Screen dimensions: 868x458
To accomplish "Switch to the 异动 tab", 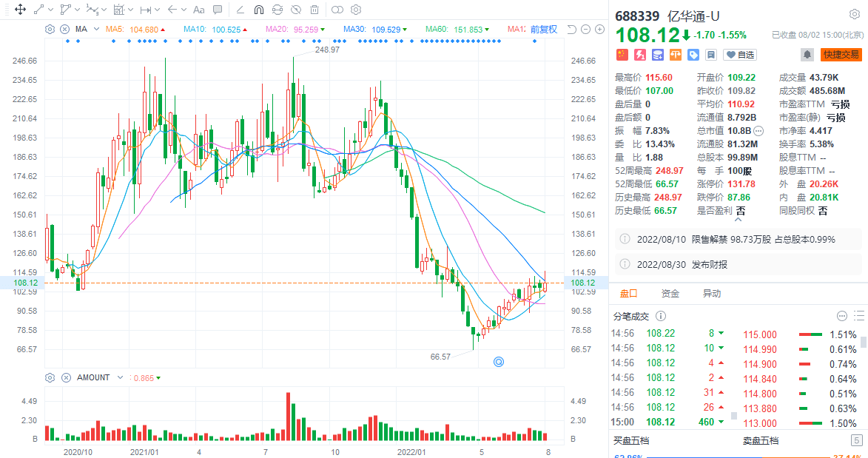I will (712, 294).
